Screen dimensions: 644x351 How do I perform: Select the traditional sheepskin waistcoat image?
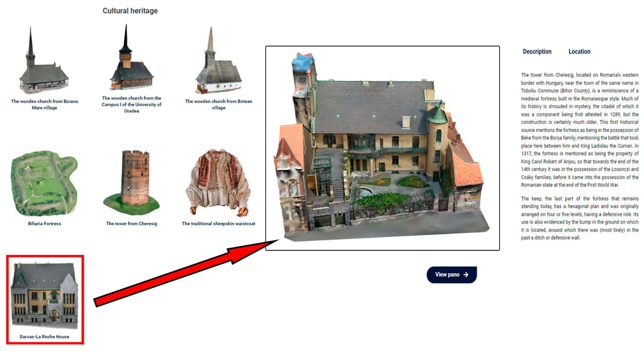[x=218, y=183]
